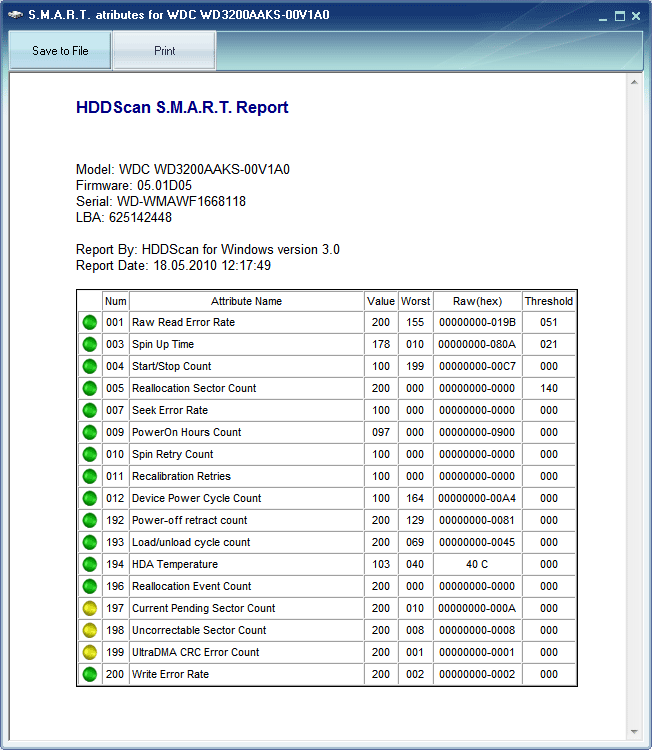
Task: Click threshold 140 for Reallocation Sector Count
Action: 549,388
